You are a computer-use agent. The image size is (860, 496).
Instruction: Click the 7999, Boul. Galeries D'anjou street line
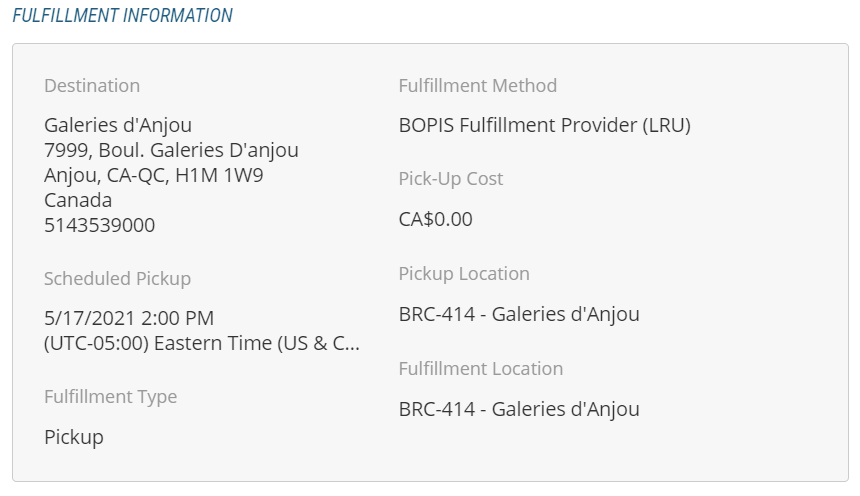click(x=171, y=150)
